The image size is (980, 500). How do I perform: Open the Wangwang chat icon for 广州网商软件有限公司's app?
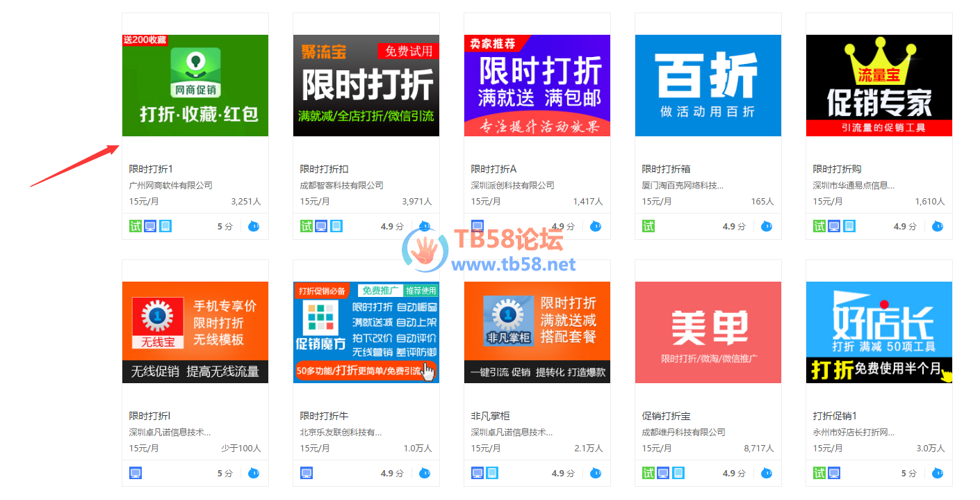coord(254,226)
